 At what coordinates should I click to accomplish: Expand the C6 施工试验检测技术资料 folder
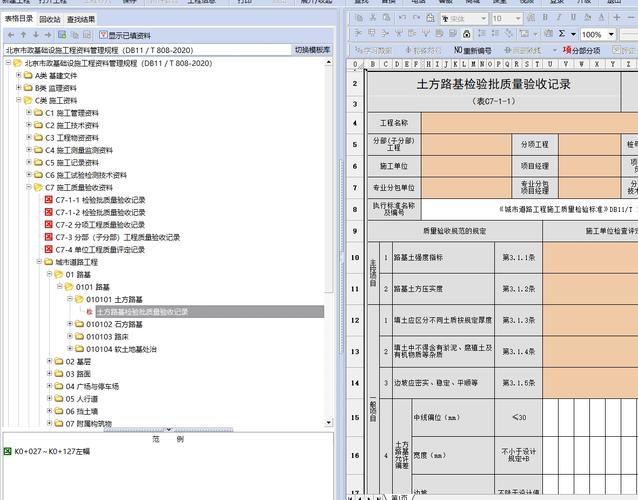(x=28, y=175)
